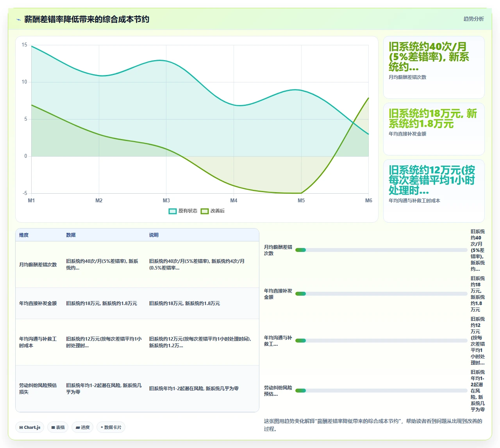Viewport: 500px width, 448px height.
Task: Click the M3 axis label on chart
Action: pos(166,200)
